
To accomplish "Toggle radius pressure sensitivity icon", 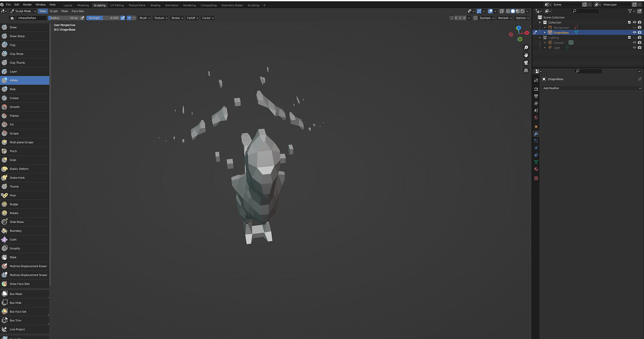I will coord(83,18).
